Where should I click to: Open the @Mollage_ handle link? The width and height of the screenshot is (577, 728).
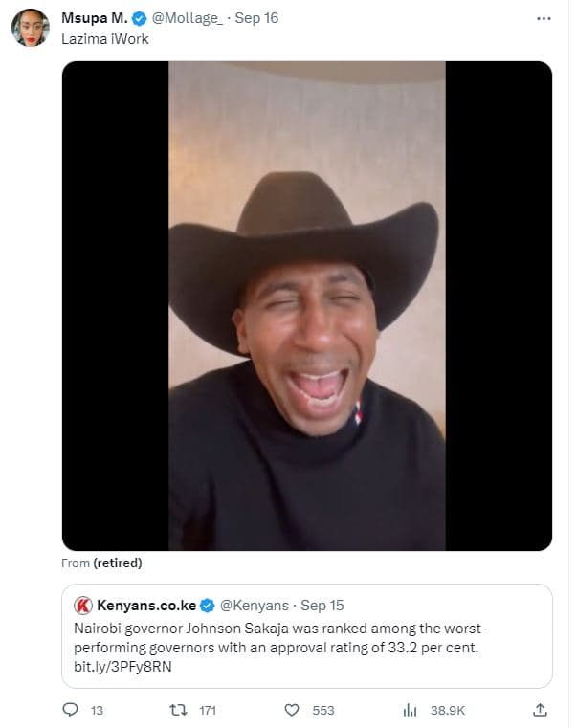point(187,18)
